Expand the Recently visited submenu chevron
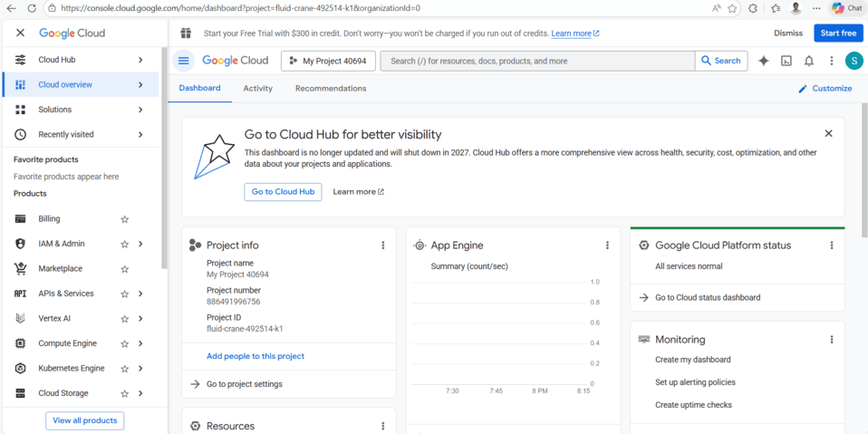Viewport: 868px width, 434px height. [140, 134]
